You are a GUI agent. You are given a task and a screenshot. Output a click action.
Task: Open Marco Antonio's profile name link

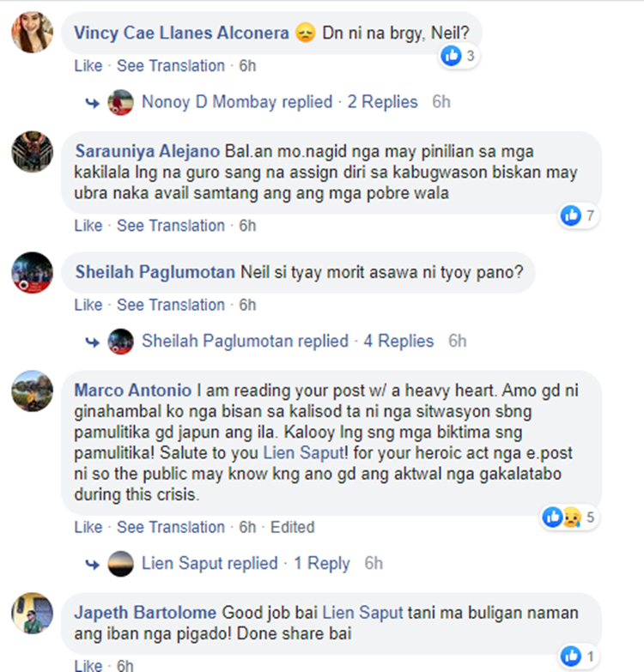click(x=133, y=390)
